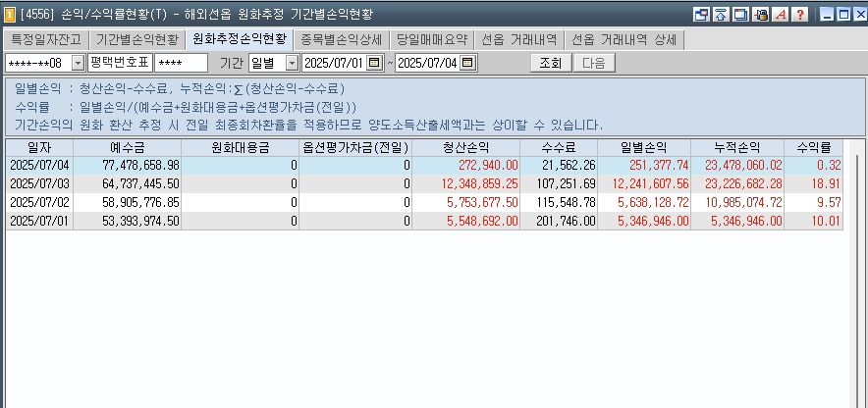The height and width of the screenshot is (408, 868).
Task: Click return rate 10.01
Action: pos(829,222)
